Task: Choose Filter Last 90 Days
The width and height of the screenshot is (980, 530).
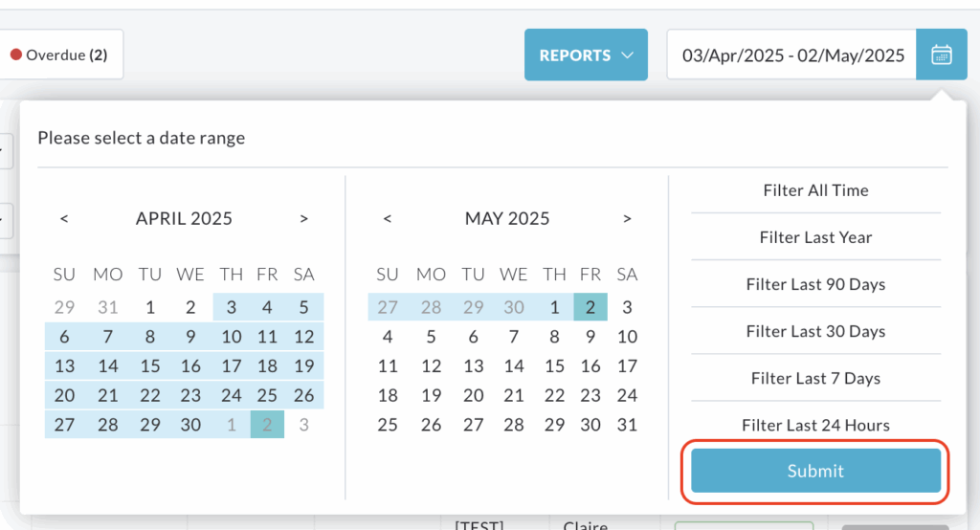Action: click(815, 284)
